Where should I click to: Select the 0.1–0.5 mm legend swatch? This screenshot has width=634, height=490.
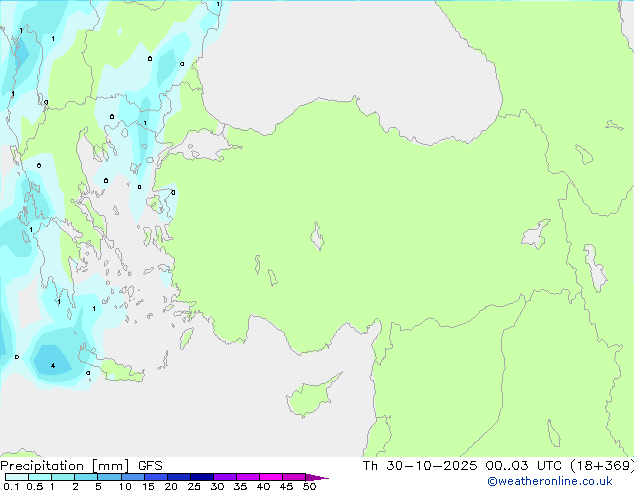[17, 477]
